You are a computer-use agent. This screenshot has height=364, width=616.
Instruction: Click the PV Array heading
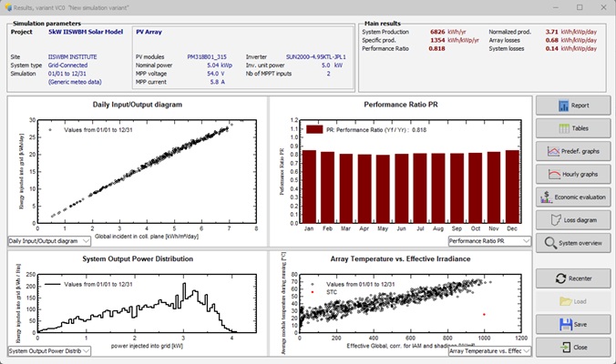[149, 32]
